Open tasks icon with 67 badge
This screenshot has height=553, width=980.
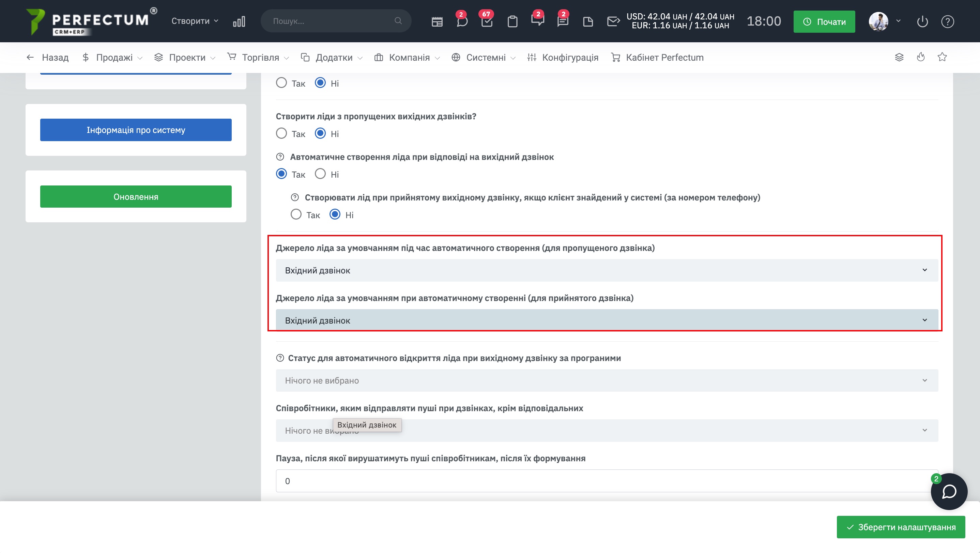coord(487,21)
